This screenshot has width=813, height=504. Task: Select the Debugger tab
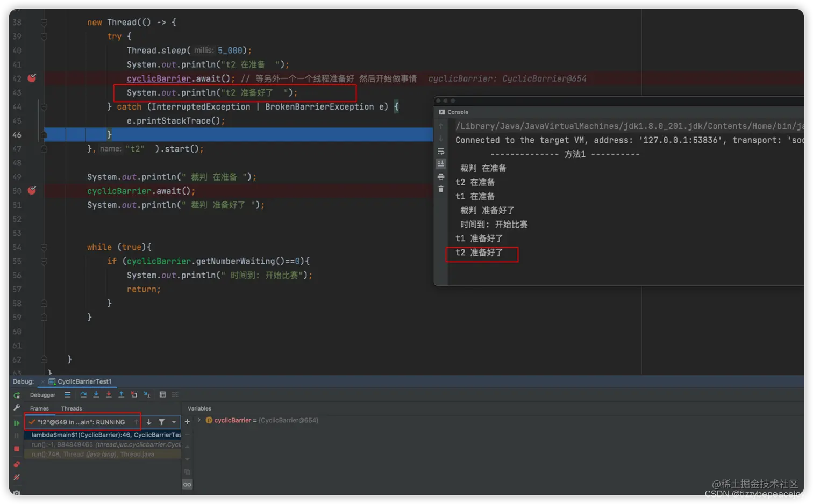point(42,395)
